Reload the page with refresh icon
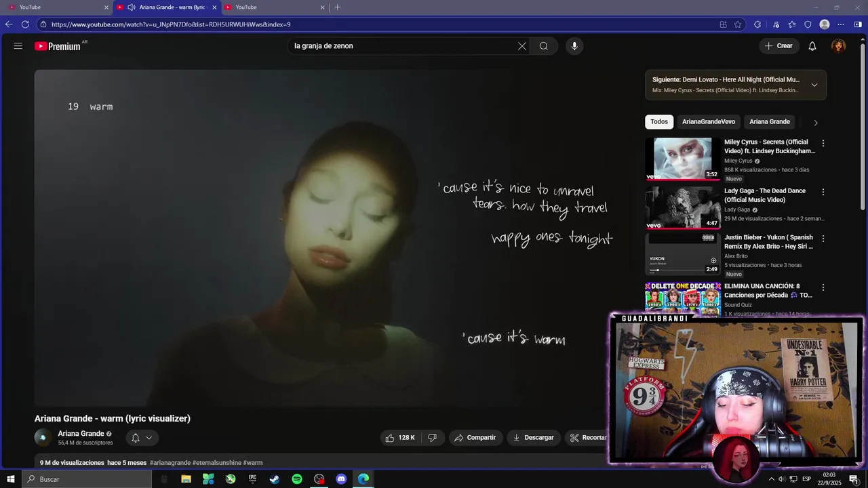Screen dimensions: 868x488 [25, 24]
